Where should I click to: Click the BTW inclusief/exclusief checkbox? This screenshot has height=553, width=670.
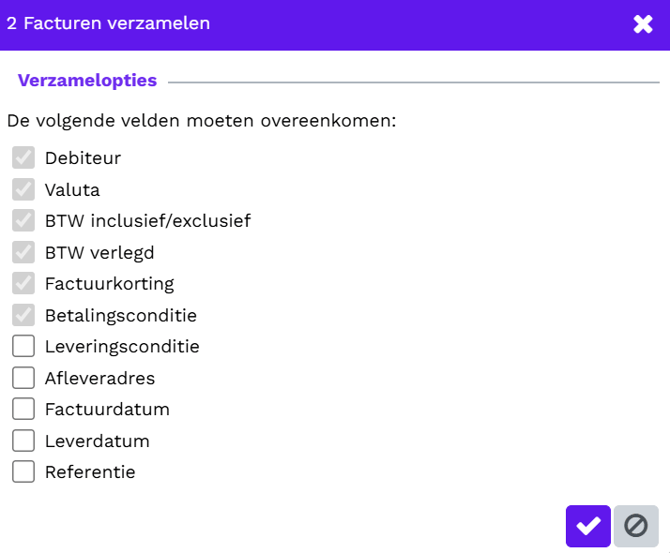(24, 221)
